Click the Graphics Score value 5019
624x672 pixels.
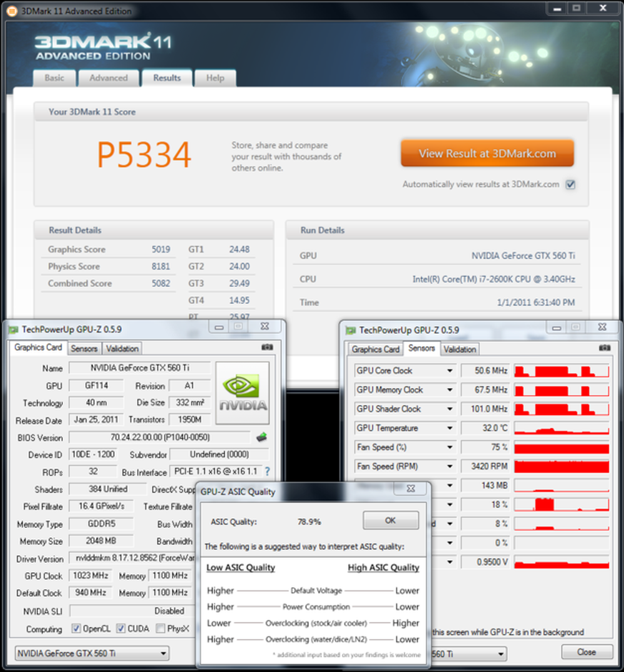[x=161, y=250]
